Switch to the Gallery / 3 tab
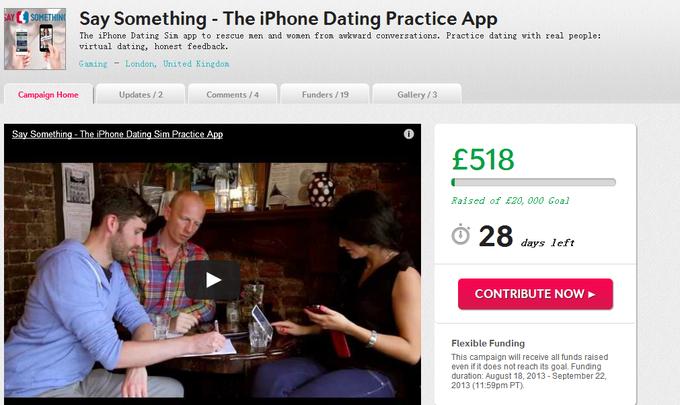This screenshot has height=405, width=680. coord(417,95)
